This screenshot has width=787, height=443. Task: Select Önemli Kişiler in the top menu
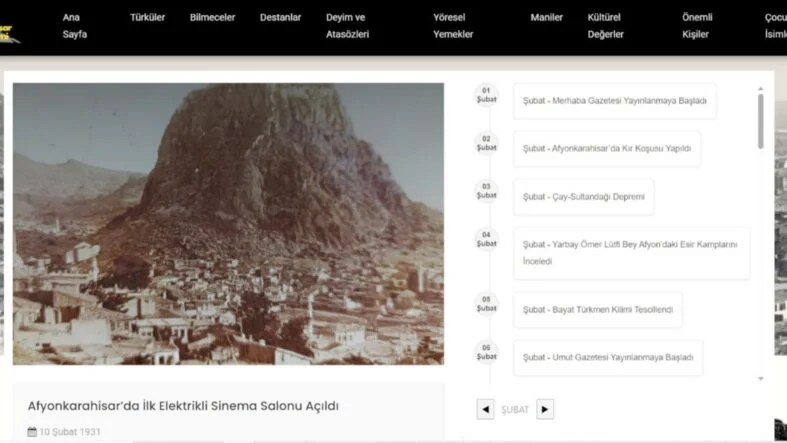pyautogui.click(x=697, y=26)
